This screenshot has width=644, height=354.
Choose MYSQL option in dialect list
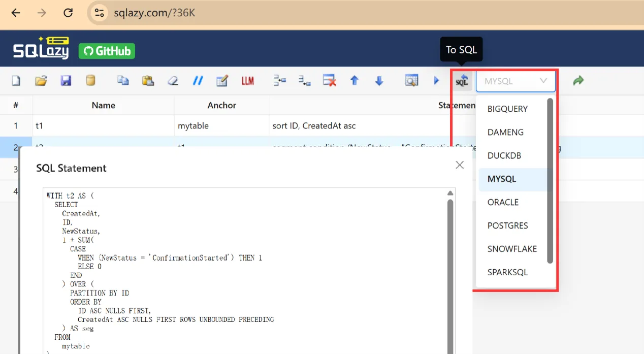(513, 179)
